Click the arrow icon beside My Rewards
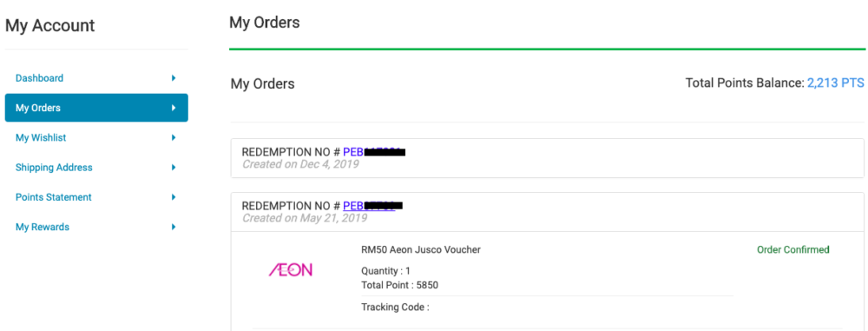The image size is (868, 331). 174,227
